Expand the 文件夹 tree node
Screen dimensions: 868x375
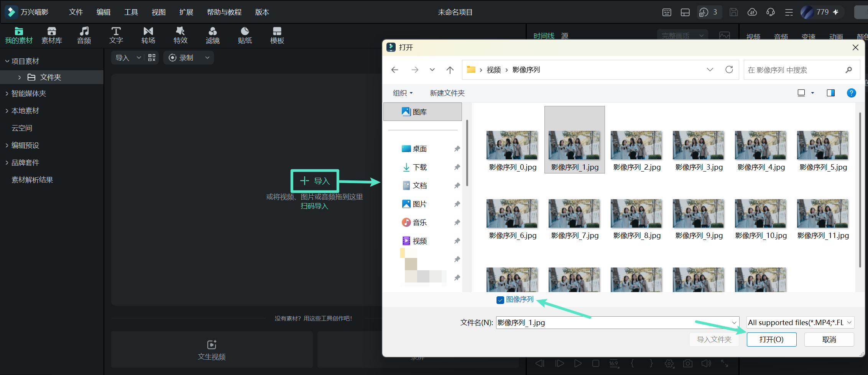tap(20, 77)
